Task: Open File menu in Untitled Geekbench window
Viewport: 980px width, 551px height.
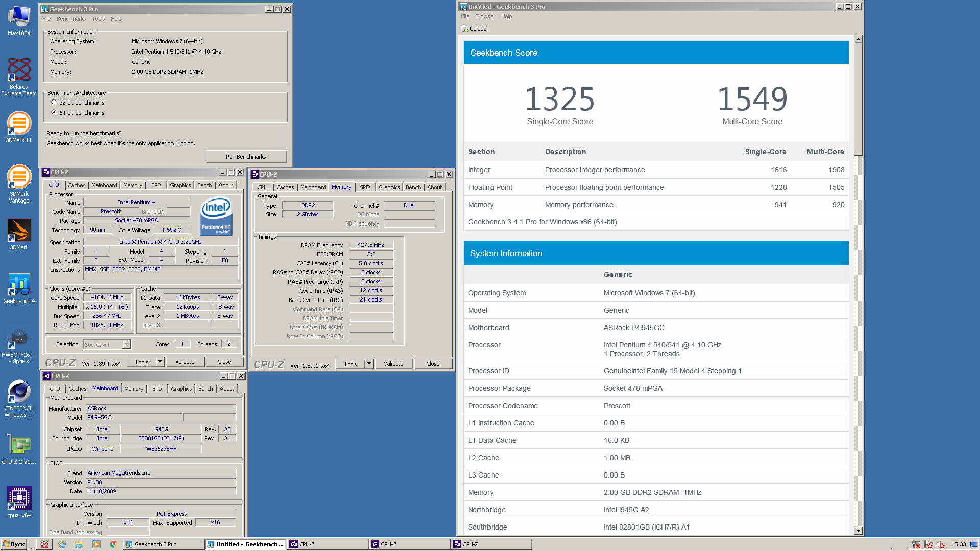Action: click(x=465, y=16)
